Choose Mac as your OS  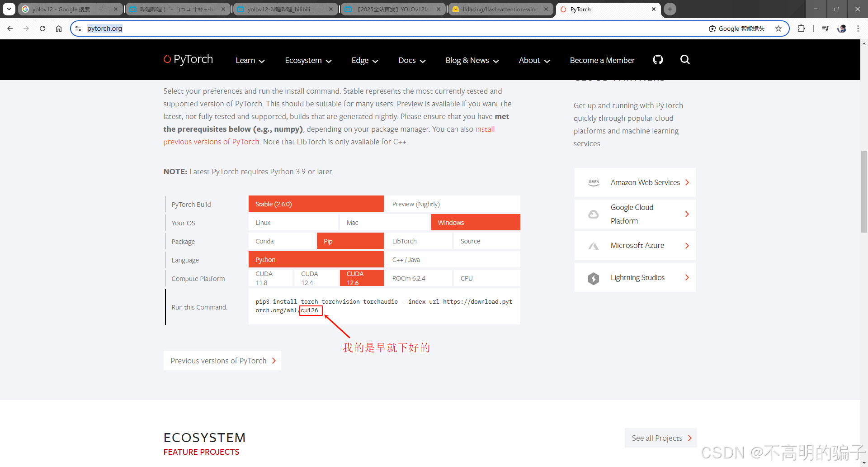pos(384,223)
